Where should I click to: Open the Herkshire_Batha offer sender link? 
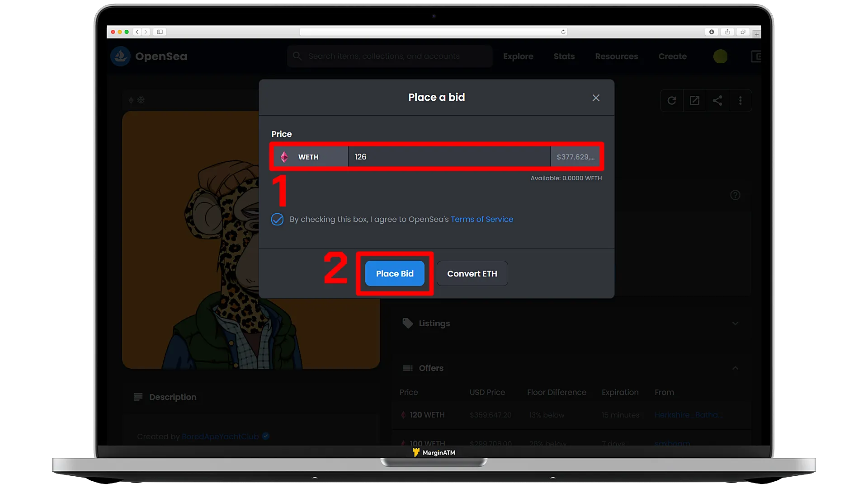688,415
